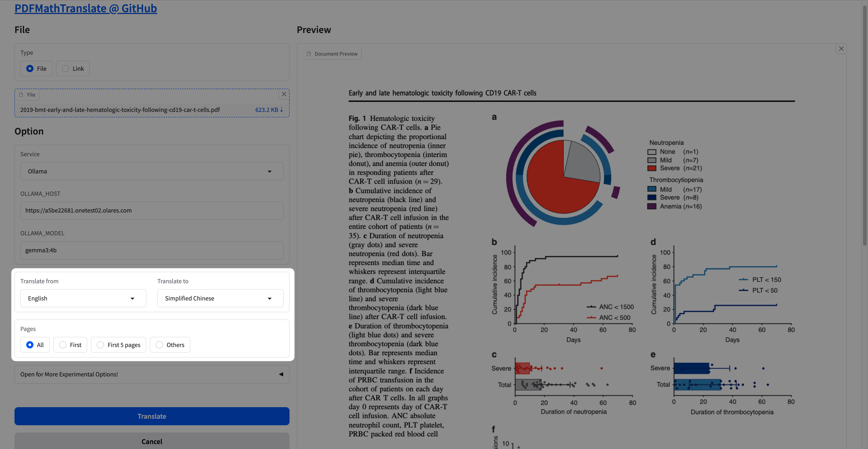Open Translate to Simplified Chinese dropdown
The height and width of the screenshot is (449, 868).
pyautogui.click(x=220, y=298)
